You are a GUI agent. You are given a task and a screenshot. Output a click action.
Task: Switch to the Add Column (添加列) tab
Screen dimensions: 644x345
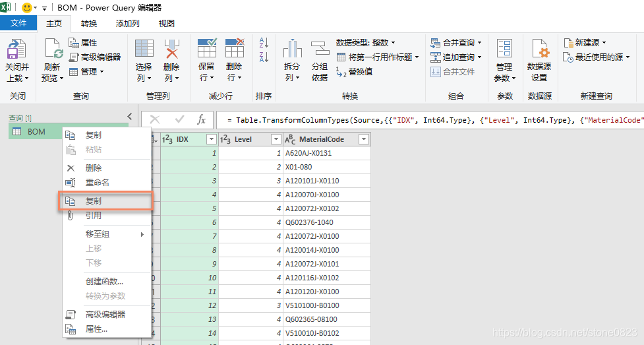[x=127, y=24]
